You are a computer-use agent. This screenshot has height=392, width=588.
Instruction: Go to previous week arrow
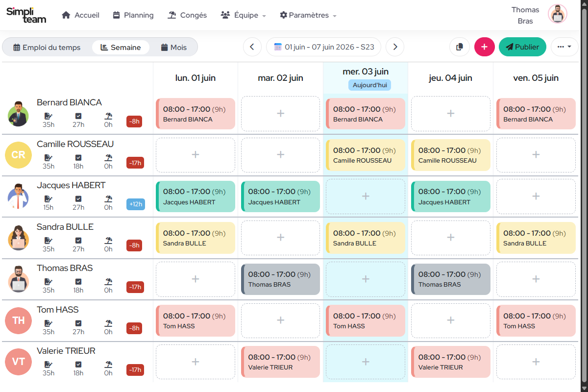click(252, 47)
